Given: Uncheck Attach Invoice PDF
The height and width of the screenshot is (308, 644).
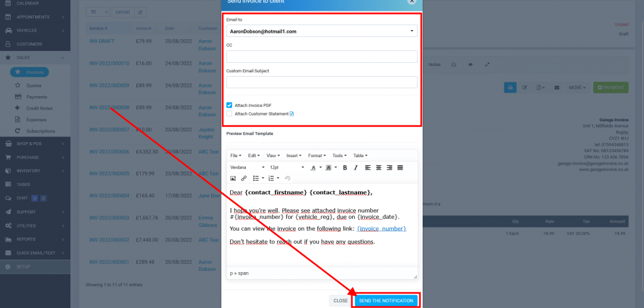Looking at the screenshot, I should 230,105.
